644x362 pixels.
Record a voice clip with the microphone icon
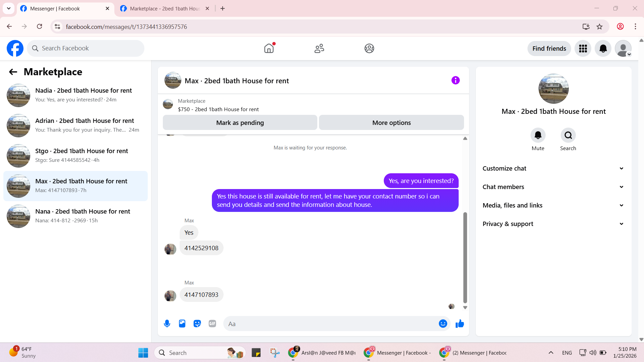[167, 324]
